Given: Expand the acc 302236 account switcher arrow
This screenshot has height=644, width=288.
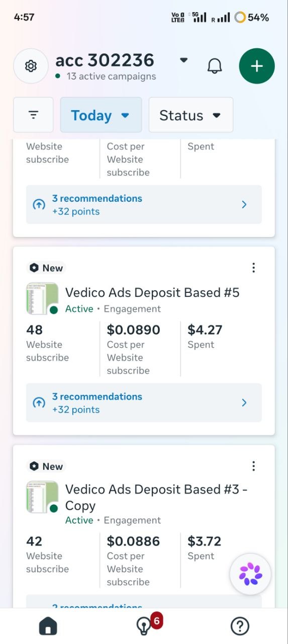Looking at the screenshot, I should tap(184, 60).
